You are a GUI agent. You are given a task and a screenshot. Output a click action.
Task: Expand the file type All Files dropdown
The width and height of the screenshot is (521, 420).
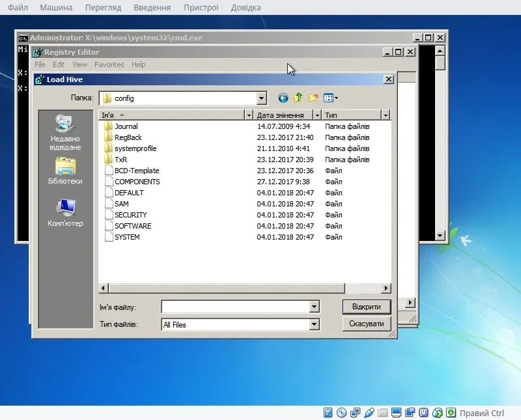tap(314, 324)
